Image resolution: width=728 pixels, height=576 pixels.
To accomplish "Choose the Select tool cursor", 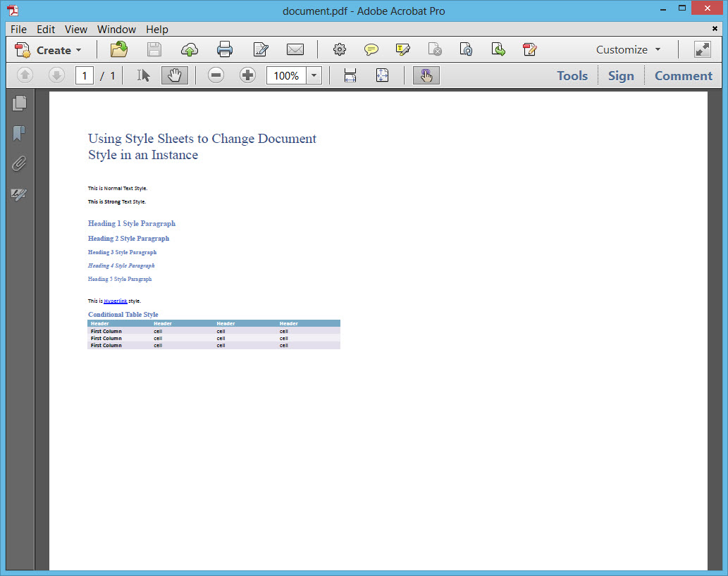I will (x=144, y=75).
